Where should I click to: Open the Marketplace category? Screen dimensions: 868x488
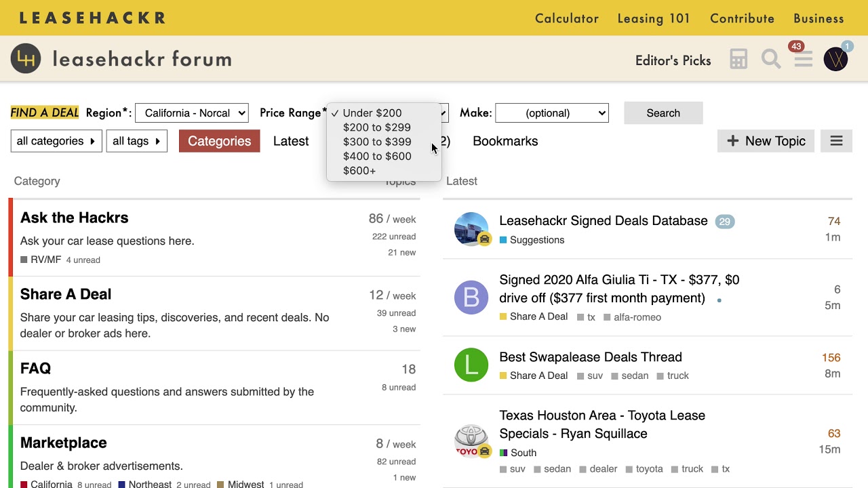click(x=64, y=443)
